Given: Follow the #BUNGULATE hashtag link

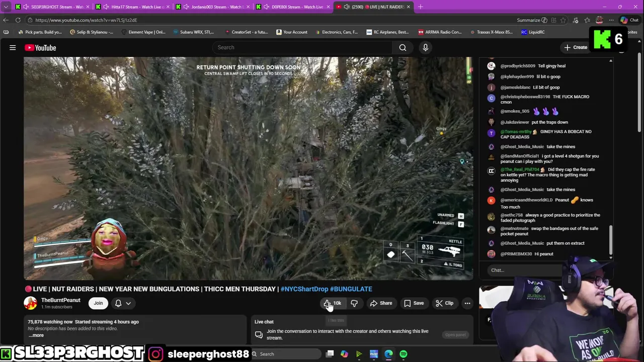Looking at the screenshot, I should pos(351,289).
